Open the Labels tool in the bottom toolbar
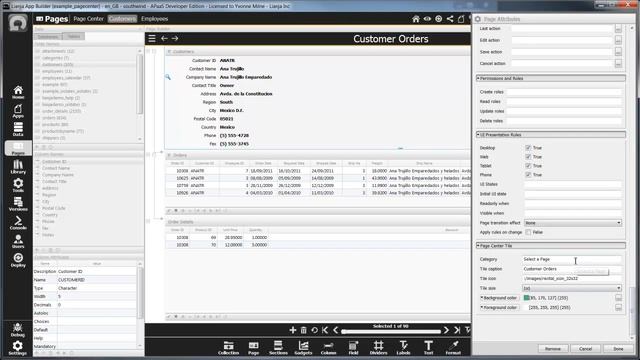 [403, 347]
